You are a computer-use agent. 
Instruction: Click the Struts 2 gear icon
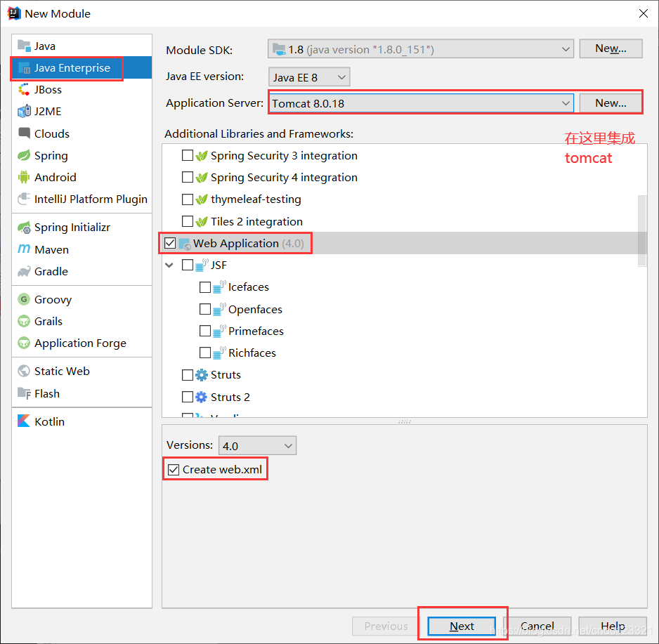pos(202,397)
